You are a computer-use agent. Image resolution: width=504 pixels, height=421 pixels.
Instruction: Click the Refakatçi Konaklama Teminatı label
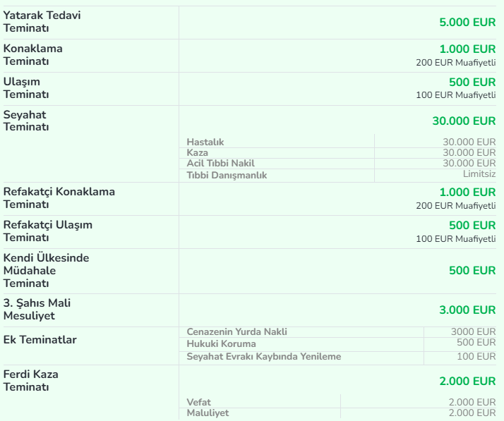(59, 198)
